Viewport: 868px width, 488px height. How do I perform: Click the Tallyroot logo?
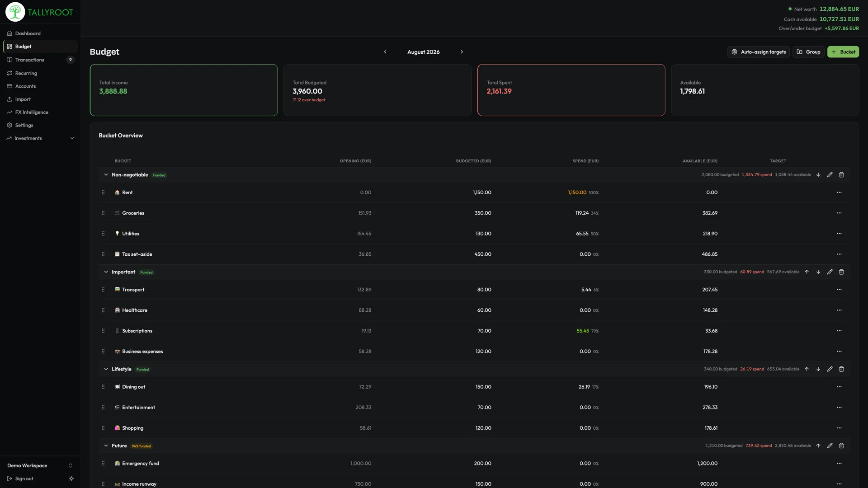39,12
